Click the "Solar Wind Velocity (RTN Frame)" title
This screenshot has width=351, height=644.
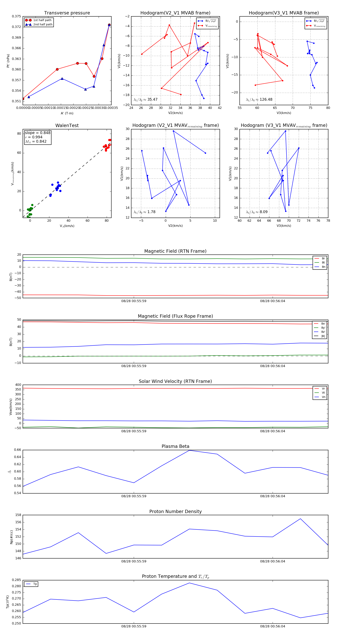175,382
